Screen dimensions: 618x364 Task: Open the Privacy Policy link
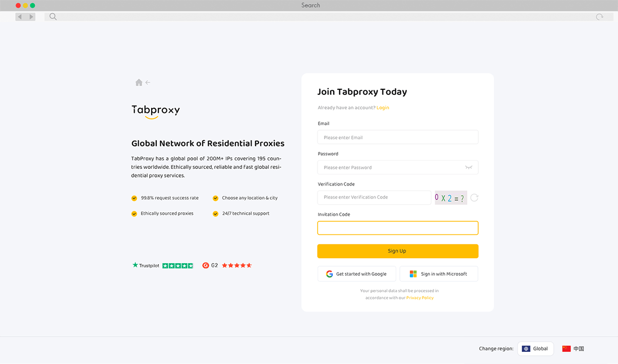point(420,298)
